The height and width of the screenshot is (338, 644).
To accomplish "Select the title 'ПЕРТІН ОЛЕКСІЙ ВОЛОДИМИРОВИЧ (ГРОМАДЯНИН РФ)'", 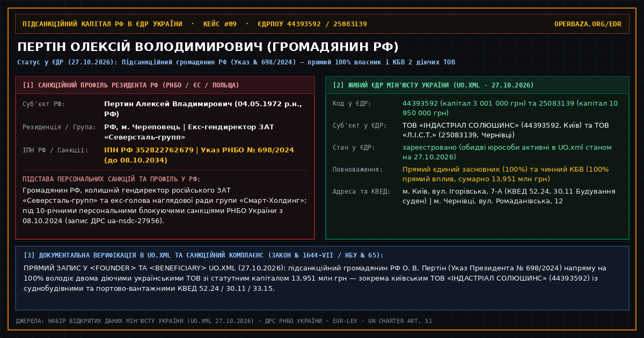I will pyautogui.click(x=208, y=47).
